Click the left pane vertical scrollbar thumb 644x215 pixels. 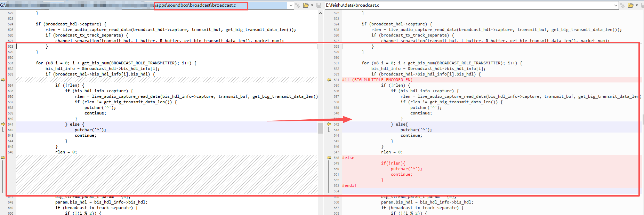(x=320, y=128)
